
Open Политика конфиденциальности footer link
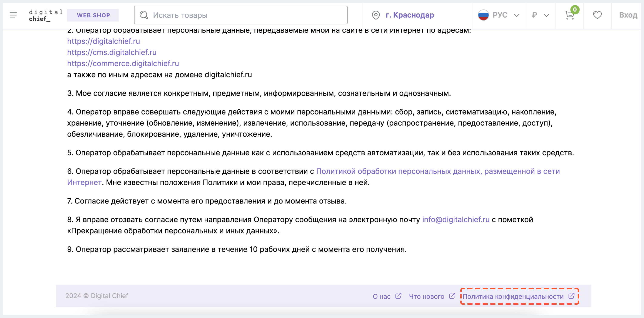(x=513, y=297)
